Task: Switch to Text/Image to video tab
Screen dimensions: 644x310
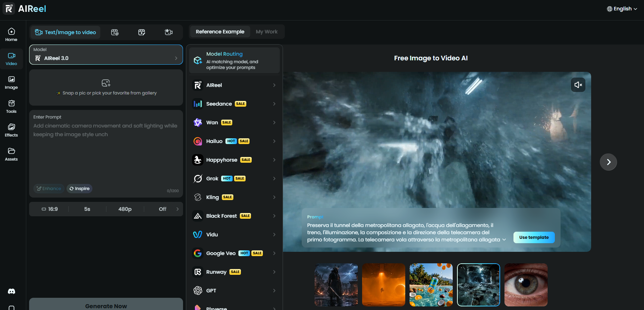Action: point(65,32)
